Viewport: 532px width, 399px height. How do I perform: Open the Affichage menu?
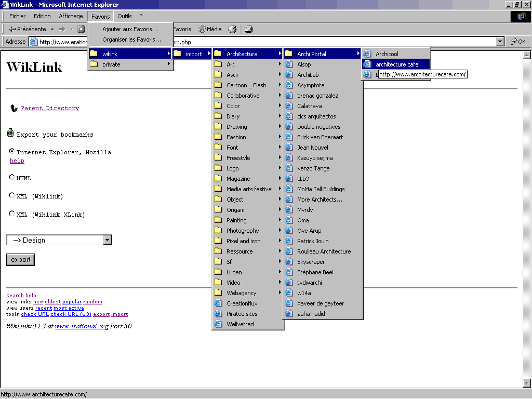71,16
